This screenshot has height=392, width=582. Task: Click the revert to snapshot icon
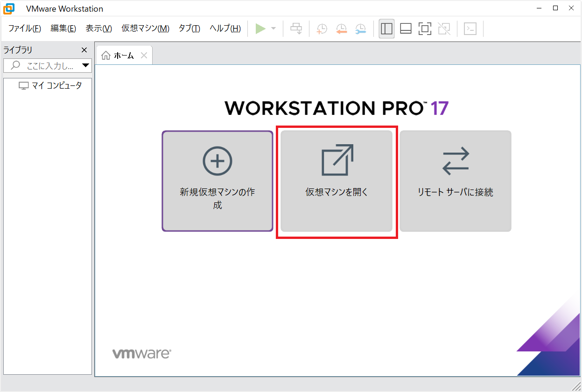click(x=341, y=29)
